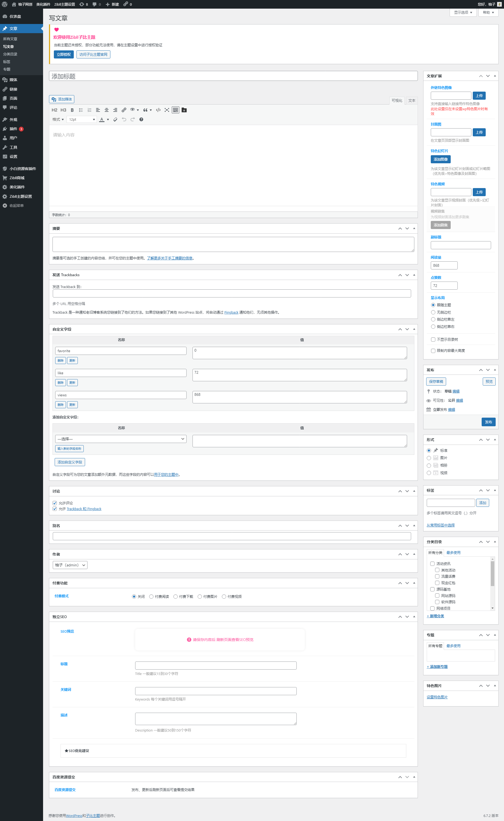Open the 柚子 (admin) author dropdown
This screenshot has height=821, width=504.
point(70,565)
